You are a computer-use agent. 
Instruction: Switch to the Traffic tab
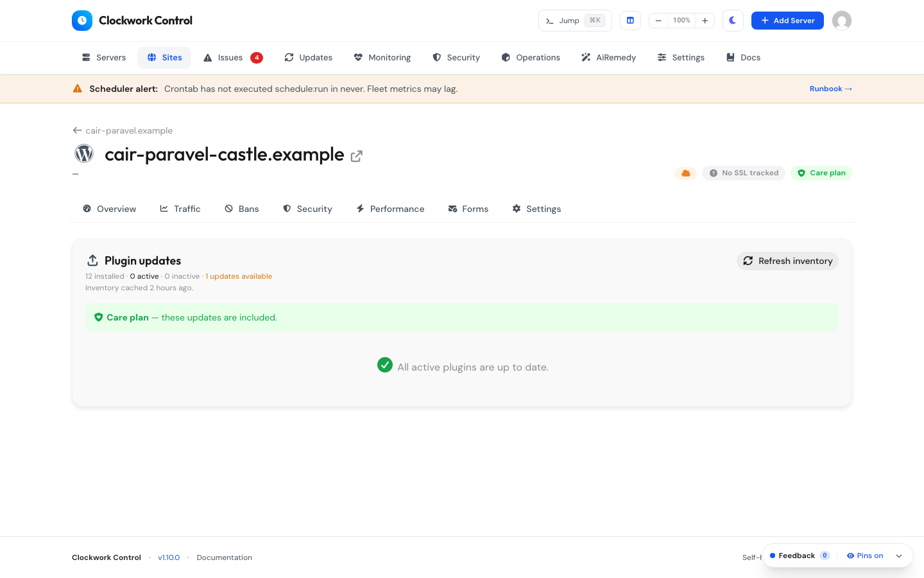coord(180,209)
